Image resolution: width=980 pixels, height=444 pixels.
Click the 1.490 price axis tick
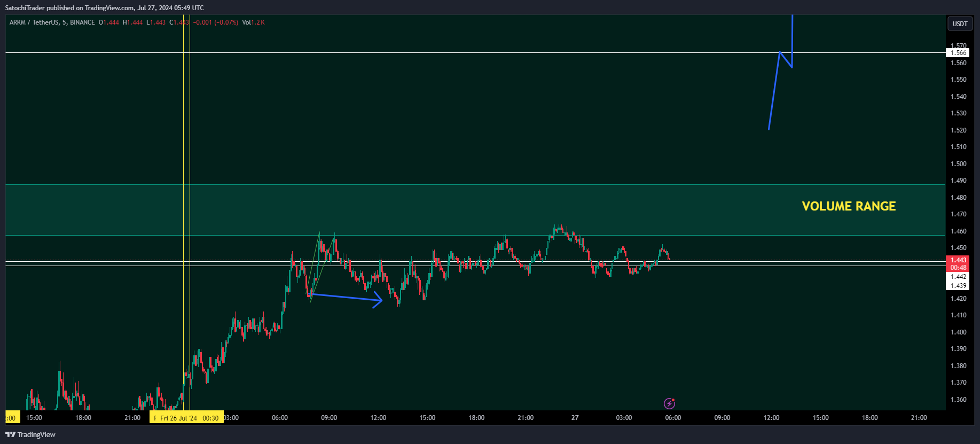[958, 181]
